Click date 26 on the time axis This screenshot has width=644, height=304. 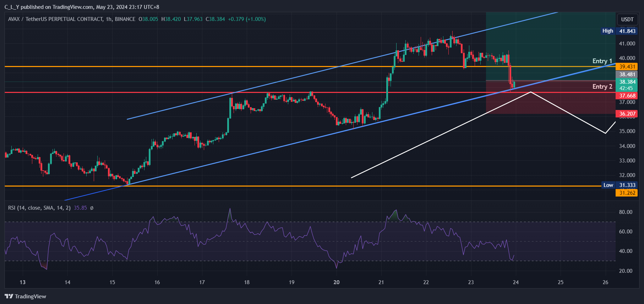coord(606,282)
